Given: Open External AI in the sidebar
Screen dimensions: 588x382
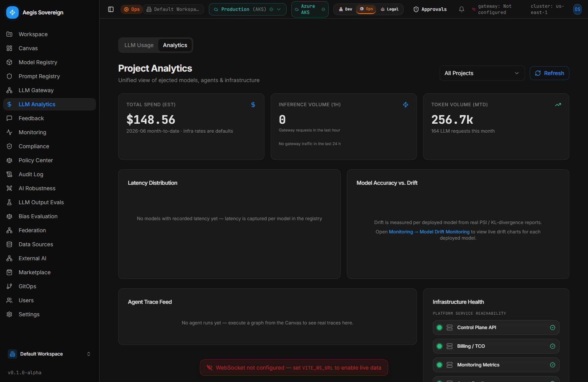Looking at the screenshot, I should pos(49,258).
